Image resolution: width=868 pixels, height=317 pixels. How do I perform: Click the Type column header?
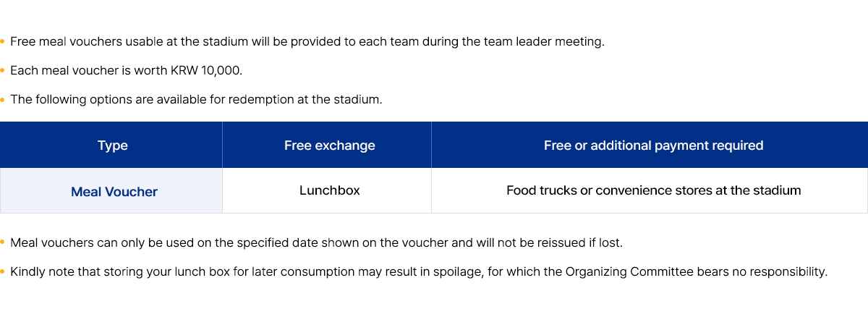click(x=111, y=145)
